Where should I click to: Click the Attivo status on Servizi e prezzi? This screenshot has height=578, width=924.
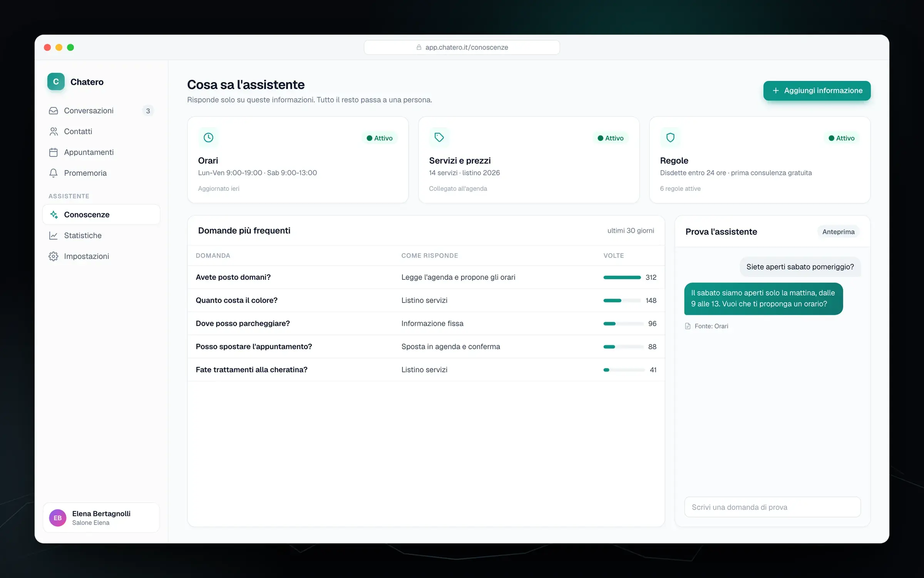click(x=611, y=138)
